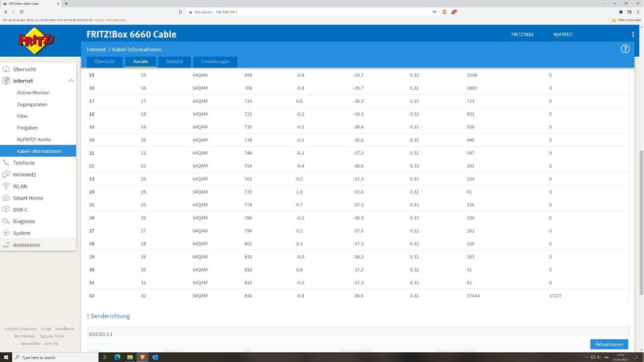Collapse the Internet menu chevron
This screenshot has width=644, height=362.
[71, 81]
